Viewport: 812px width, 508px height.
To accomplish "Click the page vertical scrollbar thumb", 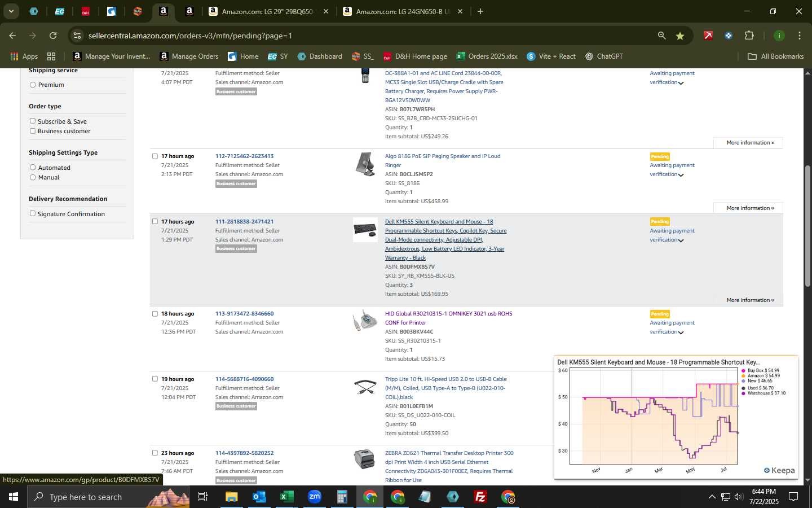I will click(x=807, y=226).
